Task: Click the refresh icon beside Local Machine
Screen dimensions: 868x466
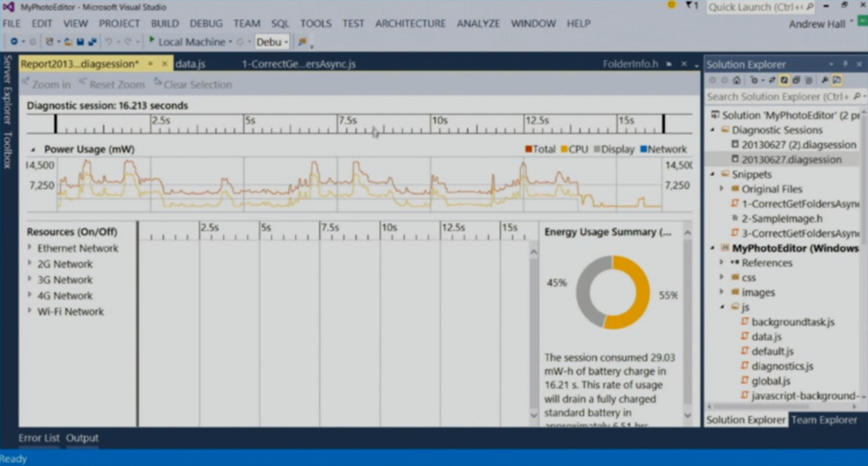Action: click(240, 42)
